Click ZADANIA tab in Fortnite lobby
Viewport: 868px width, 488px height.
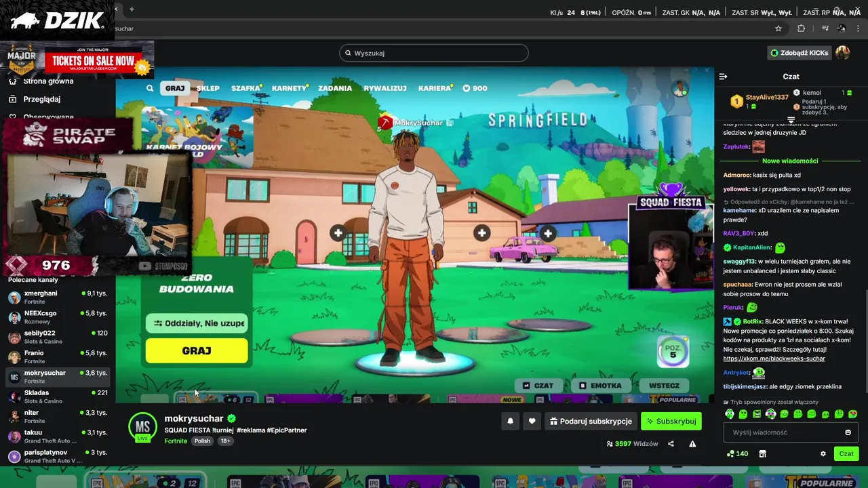[x=335, y=88]
